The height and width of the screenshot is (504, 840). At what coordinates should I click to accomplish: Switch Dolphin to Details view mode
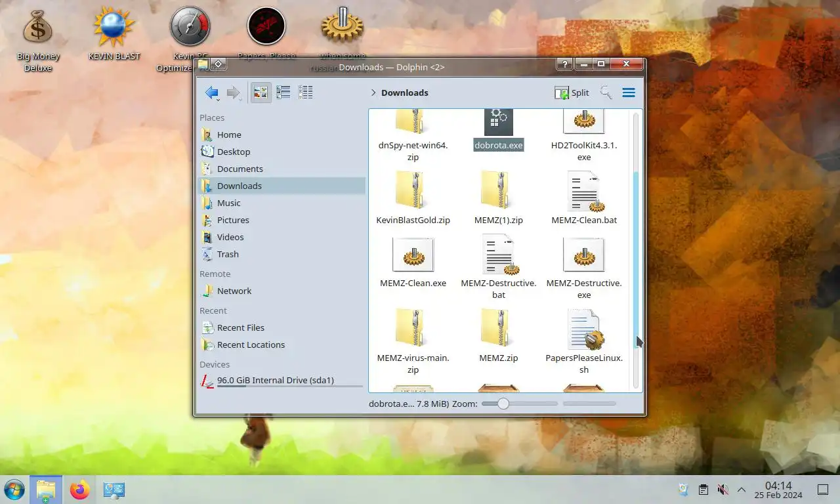pyautogui.click(x=305, y=93)
